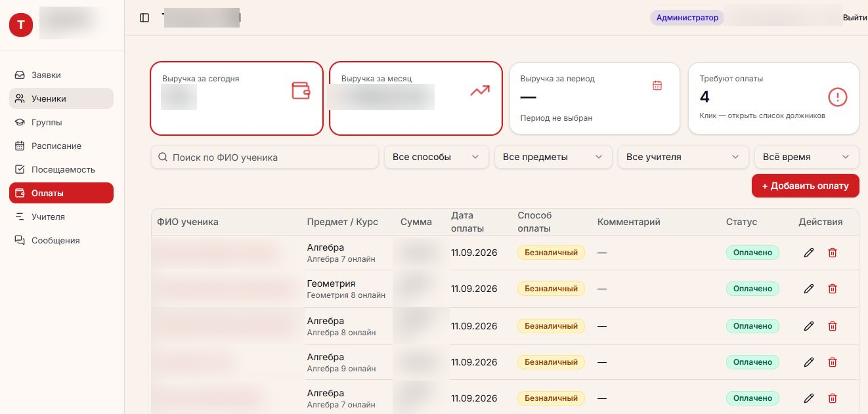Click the Период не выбран text

[556, 118]
